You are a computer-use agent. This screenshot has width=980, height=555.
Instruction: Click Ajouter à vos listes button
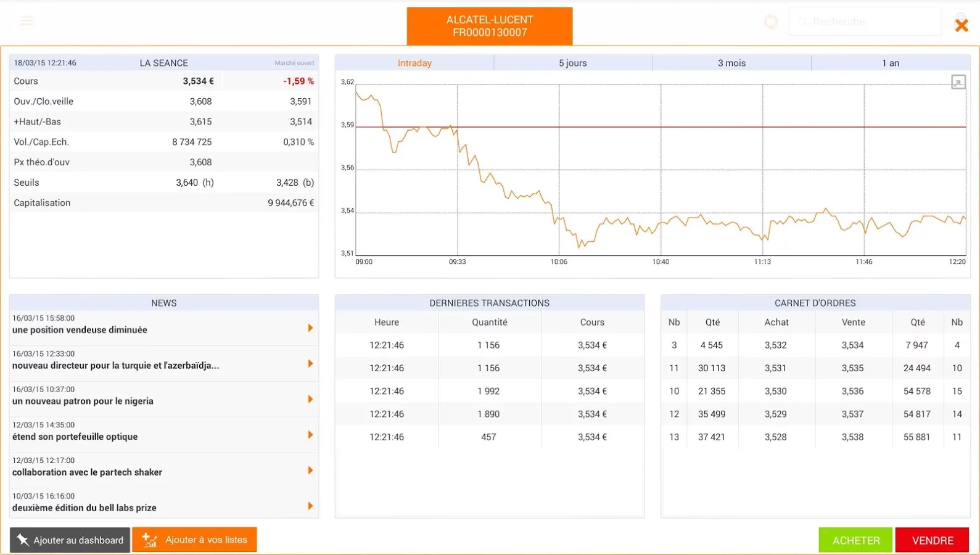pyautogui.click(x=194, y=540)
